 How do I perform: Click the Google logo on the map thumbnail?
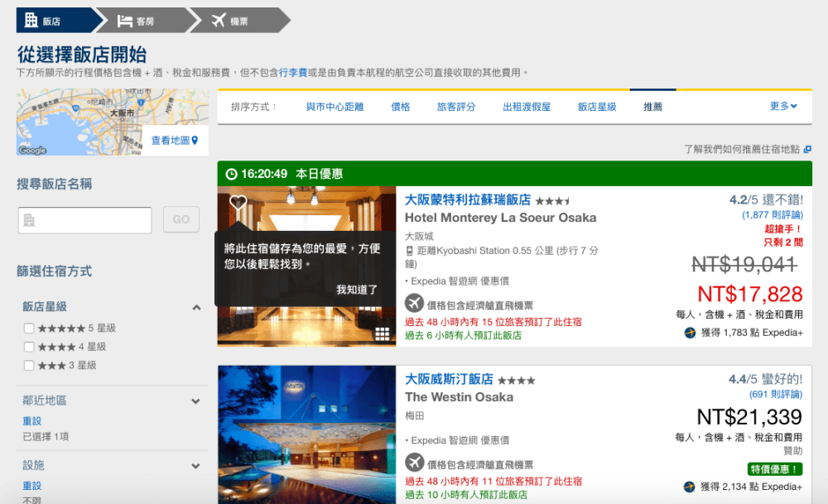click(x=32, y=151)
